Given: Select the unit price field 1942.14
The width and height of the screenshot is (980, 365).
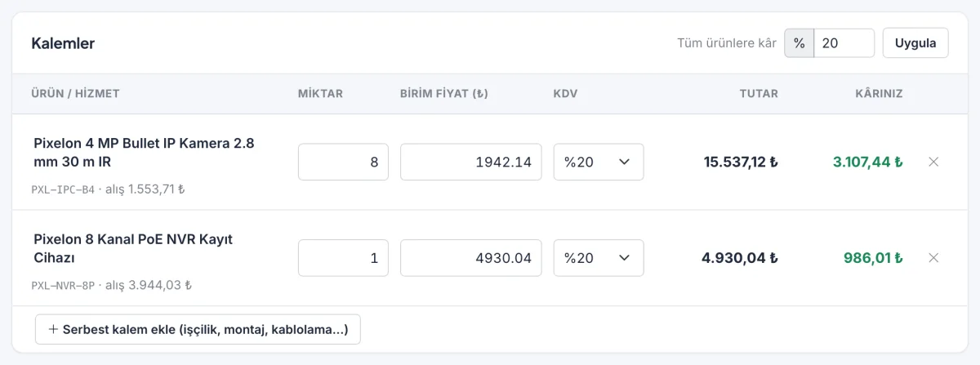Looking at the screenshot, I should (470, 162).
